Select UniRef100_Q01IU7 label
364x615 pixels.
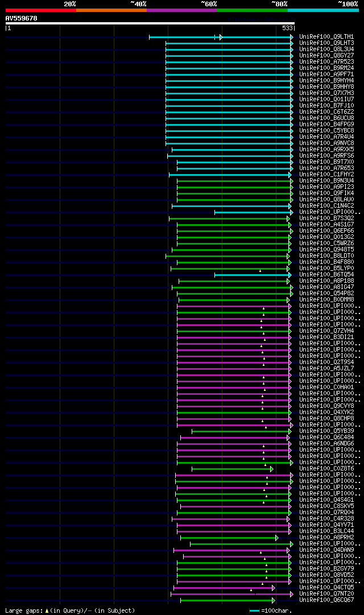click(326, 100)
